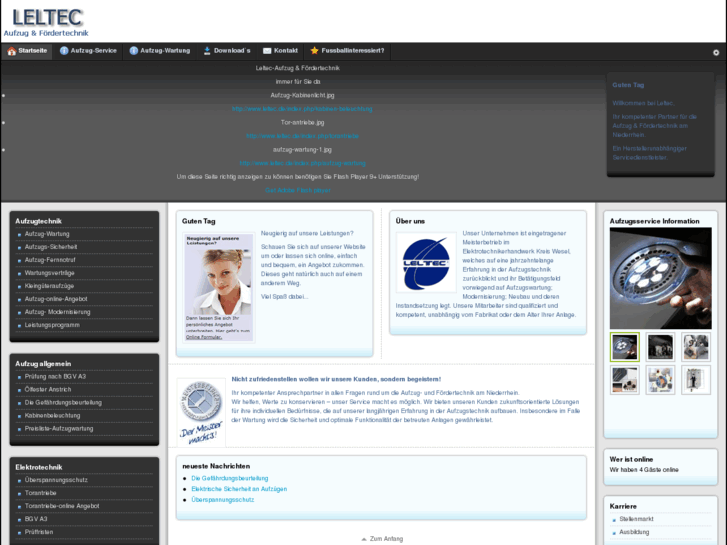
Task: Open Torantriebe-online Angebot sidebar link
Action: click(62, 506)
